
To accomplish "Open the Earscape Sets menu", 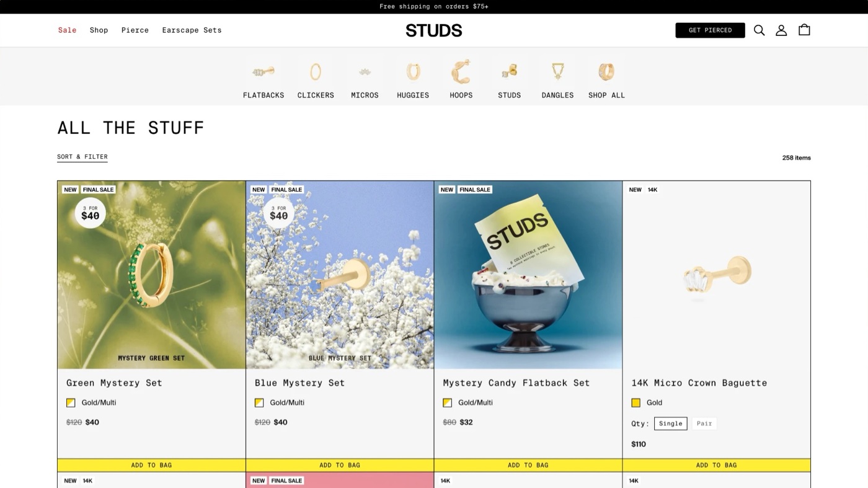I will (x=192, y=30).
